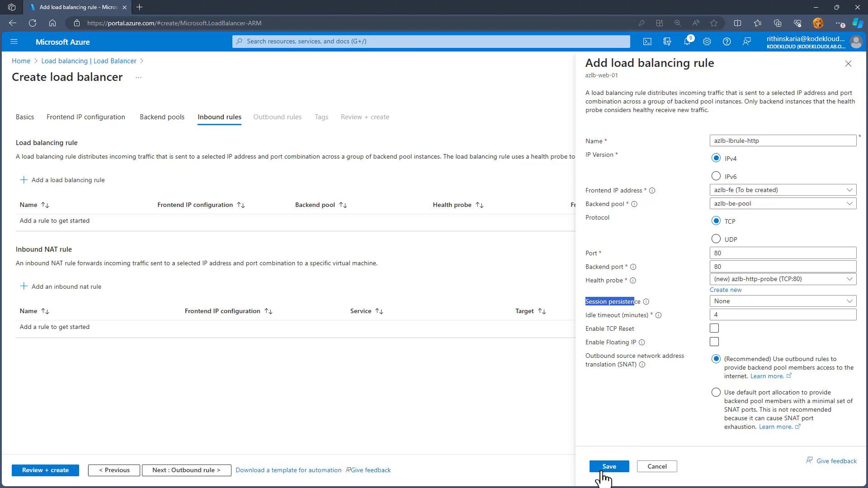
Task: Open the portal Settings gear
Action: 707,42
